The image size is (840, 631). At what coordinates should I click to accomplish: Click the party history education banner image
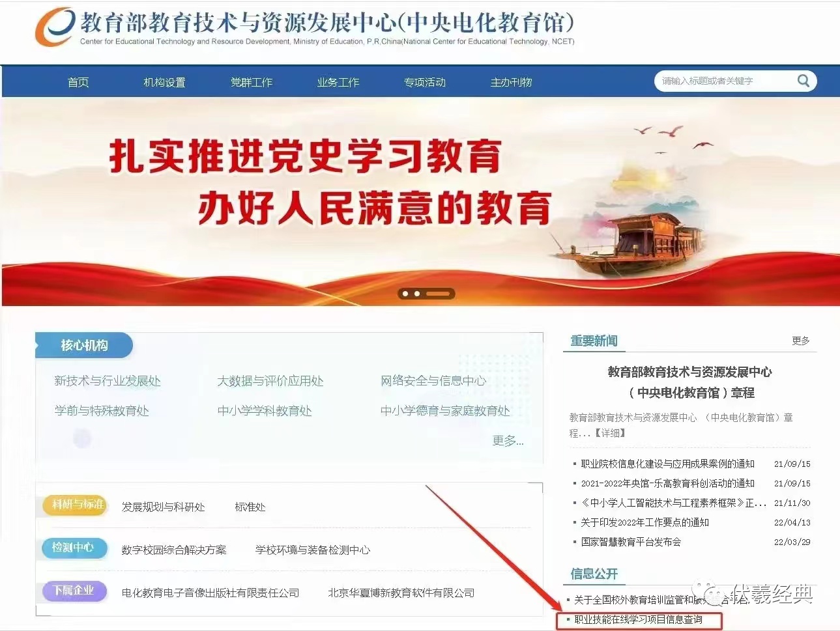click(420, 201)
